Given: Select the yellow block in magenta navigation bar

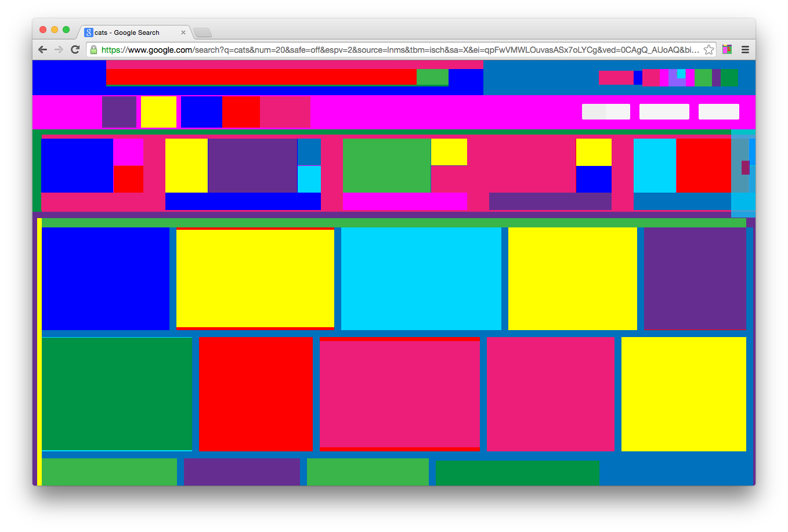Looking at the screenshot, I should (158, 111).
